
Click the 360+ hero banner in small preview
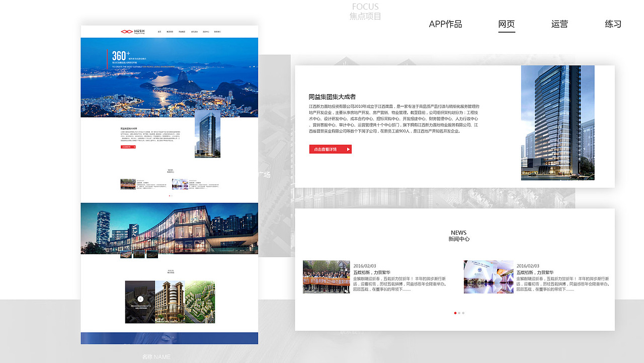point(170,78)
